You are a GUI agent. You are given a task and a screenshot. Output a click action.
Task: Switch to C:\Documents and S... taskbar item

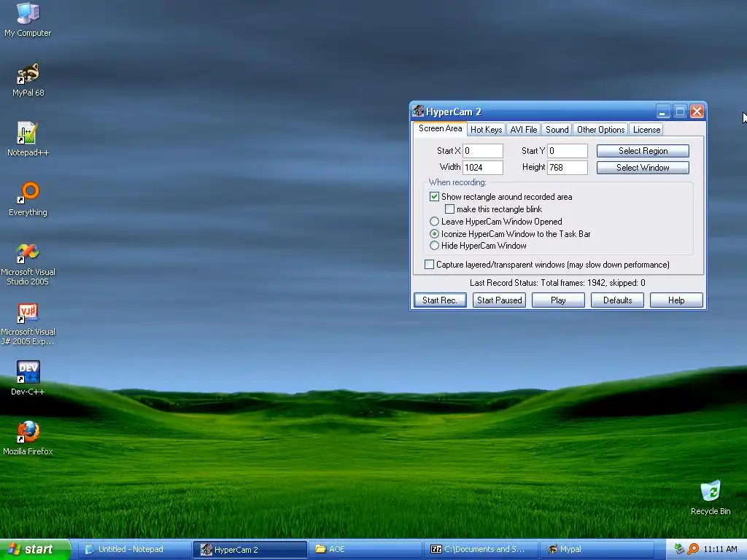(481, 549)
